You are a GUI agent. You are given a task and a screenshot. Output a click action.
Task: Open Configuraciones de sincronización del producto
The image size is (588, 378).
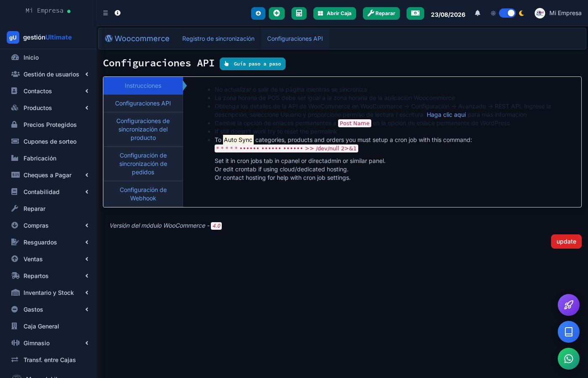(143, 129)
